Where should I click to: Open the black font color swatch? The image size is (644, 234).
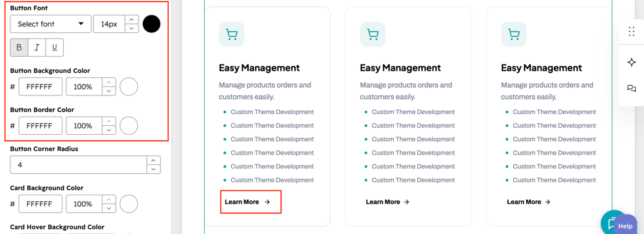click(151, 24)
